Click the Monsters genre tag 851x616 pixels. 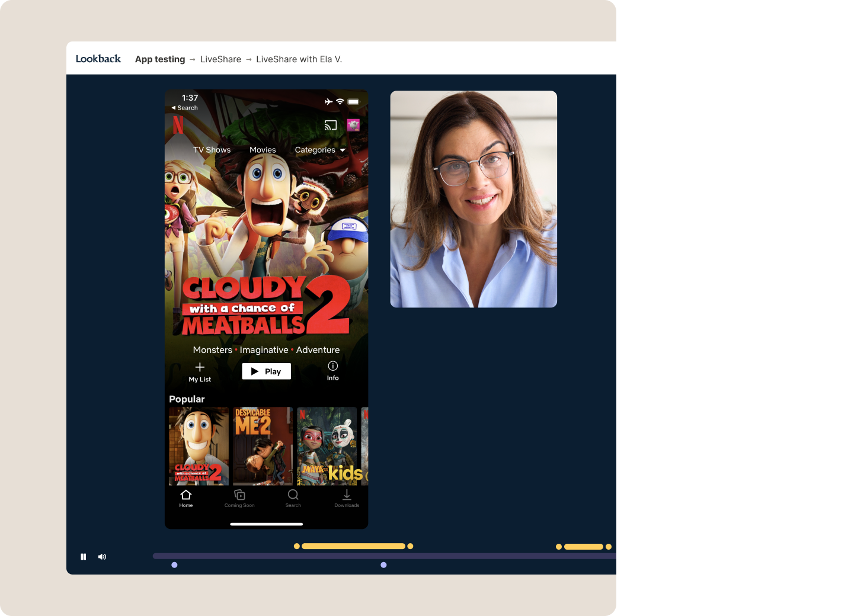pyautogui.click(x=213, y=350)
